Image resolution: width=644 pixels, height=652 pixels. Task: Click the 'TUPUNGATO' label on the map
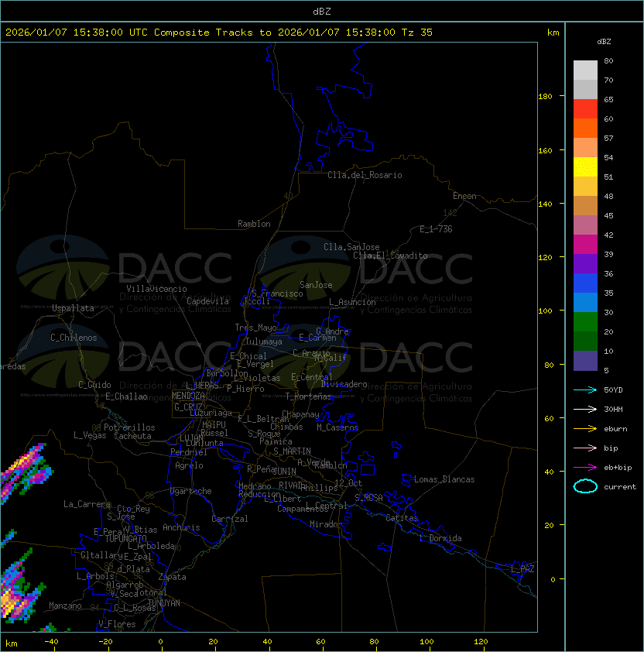[125, 538]
